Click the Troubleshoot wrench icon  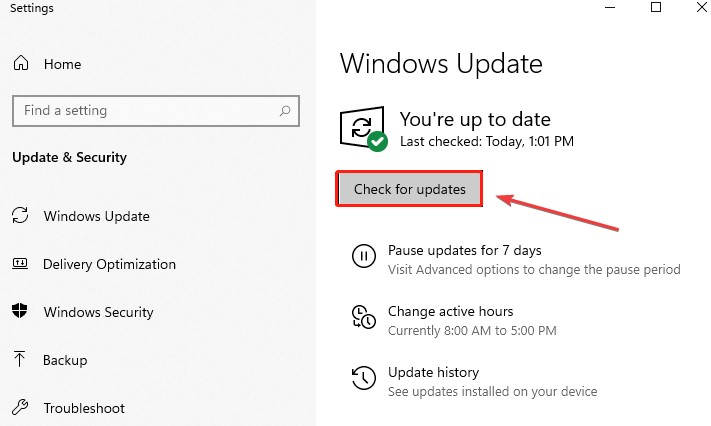click(x=20, y=407)
